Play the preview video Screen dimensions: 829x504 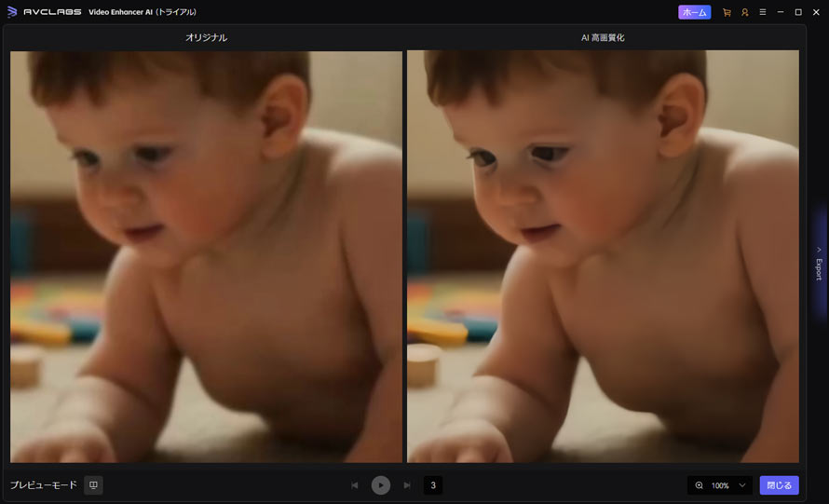[381, 485]
